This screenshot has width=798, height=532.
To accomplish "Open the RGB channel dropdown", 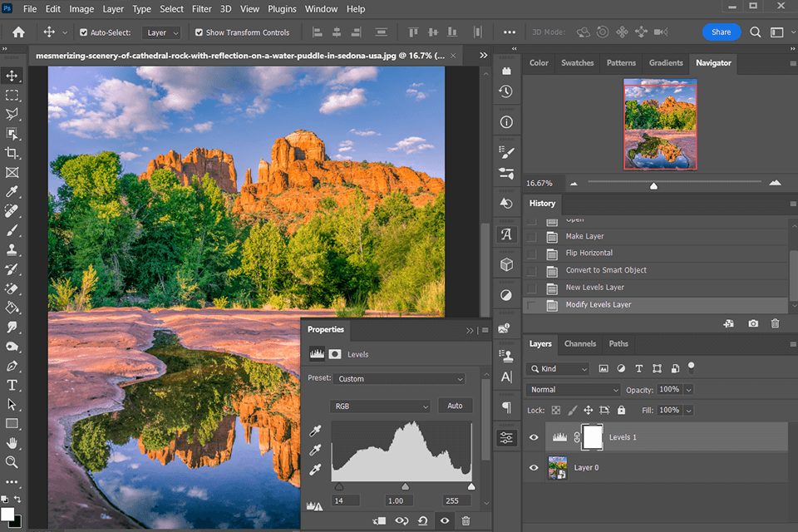I will click(x=380, y=406).
